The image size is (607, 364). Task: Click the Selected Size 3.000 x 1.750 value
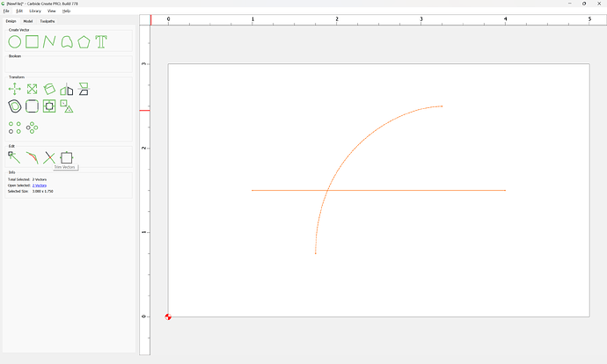coord(43,191)
